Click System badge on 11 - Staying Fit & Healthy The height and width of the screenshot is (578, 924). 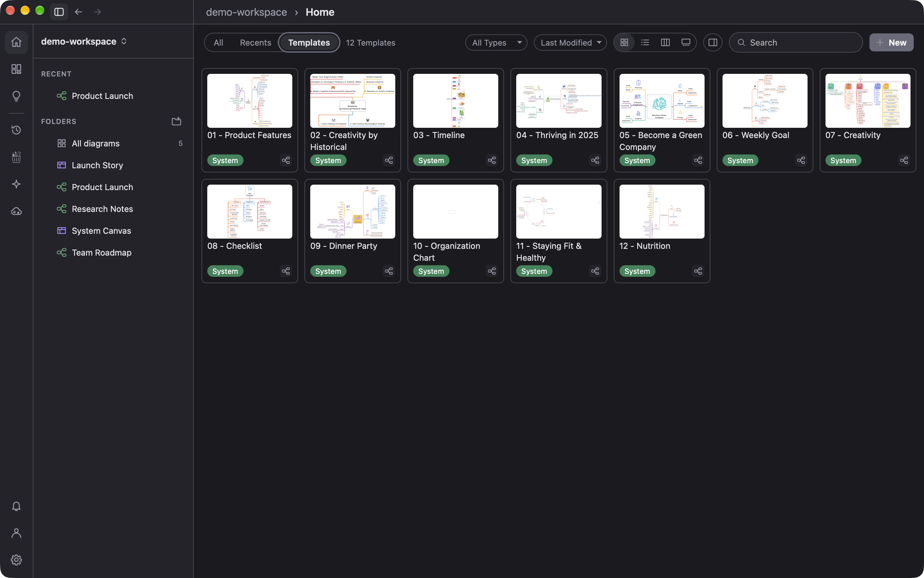[x=534, y=271]
